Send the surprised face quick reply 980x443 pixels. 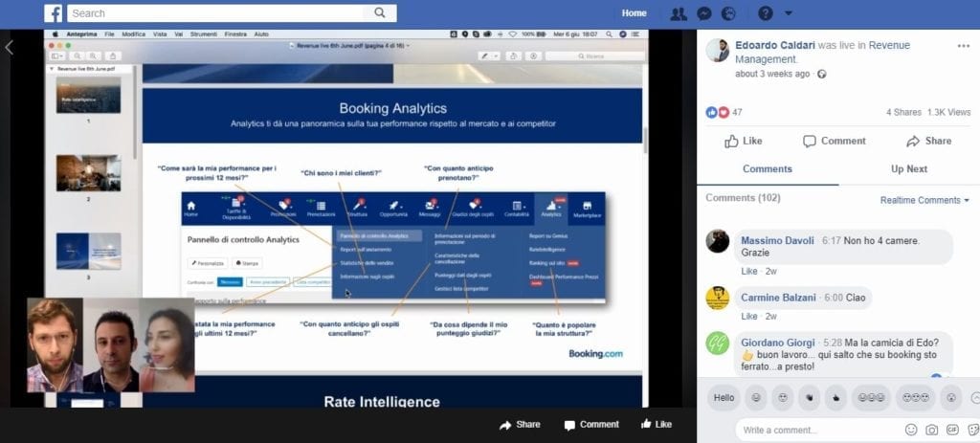tap(951, 398)
